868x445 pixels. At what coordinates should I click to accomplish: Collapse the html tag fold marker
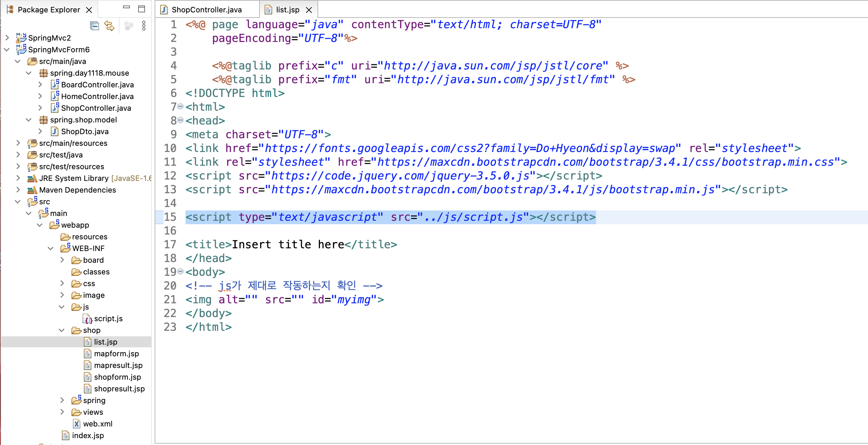point(181,107)
